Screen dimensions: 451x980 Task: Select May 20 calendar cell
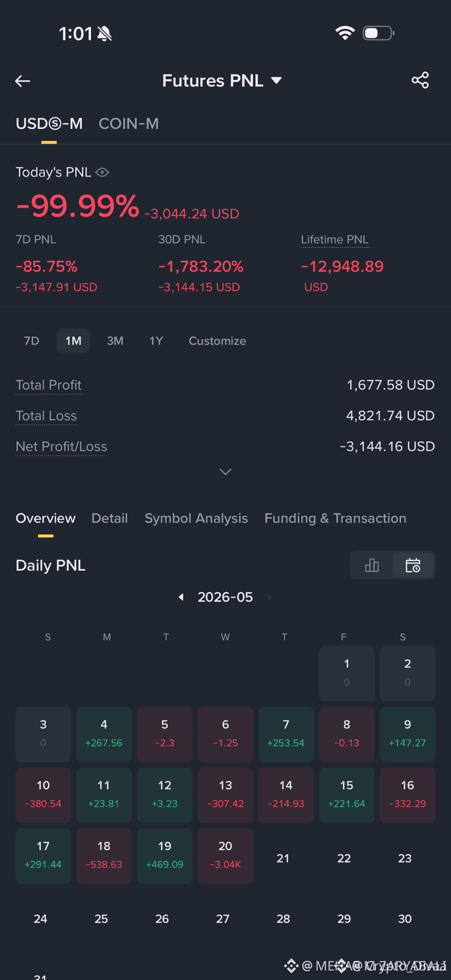[225, 856]
